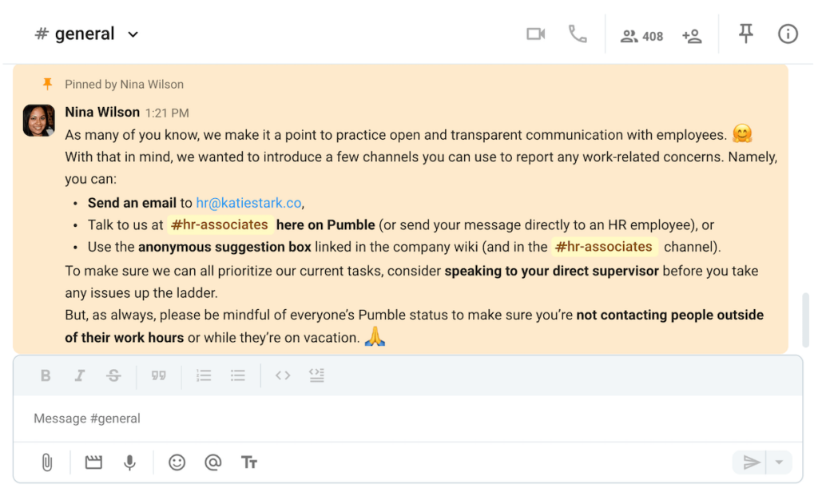Toggle italic formatting

pyautogui.click(x=79, y=375)
